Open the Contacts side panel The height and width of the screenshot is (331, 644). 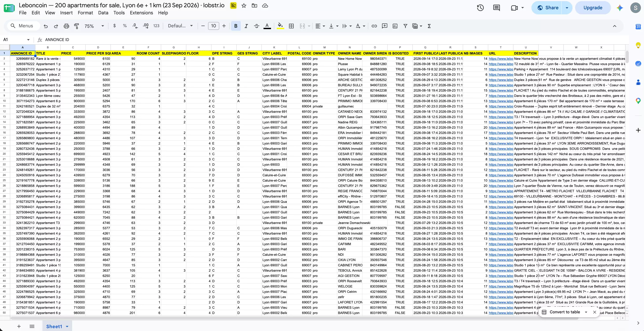(x=638, y=82)
